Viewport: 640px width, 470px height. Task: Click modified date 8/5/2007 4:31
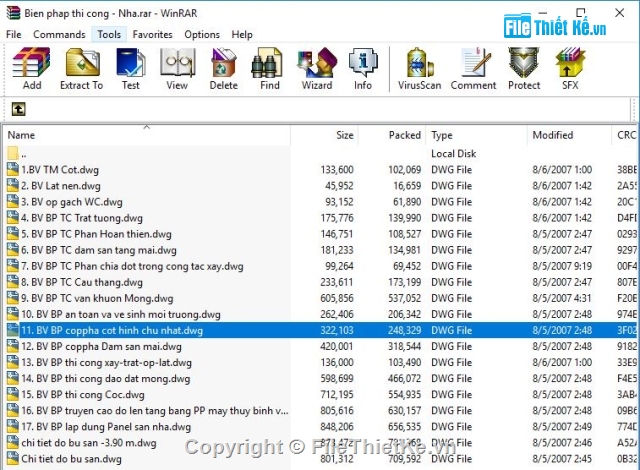click(x=562, y=298)
